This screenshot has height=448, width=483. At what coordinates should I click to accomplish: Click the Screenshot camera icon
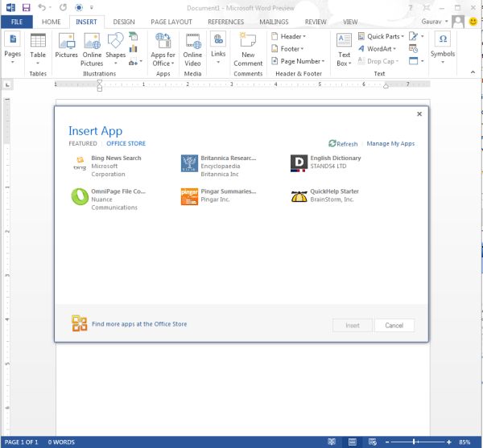point(134,62)
